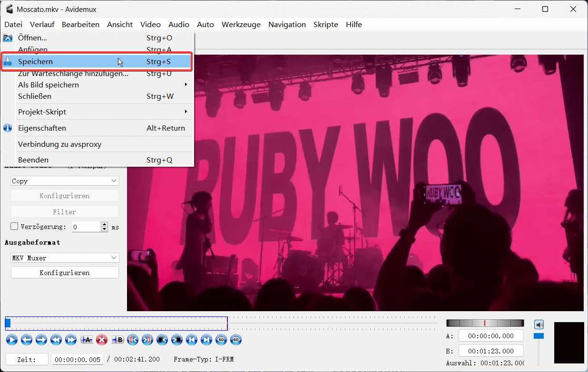The image size is (588, 372).
Task: Search for previous black frame
Action: click(162, 340)
